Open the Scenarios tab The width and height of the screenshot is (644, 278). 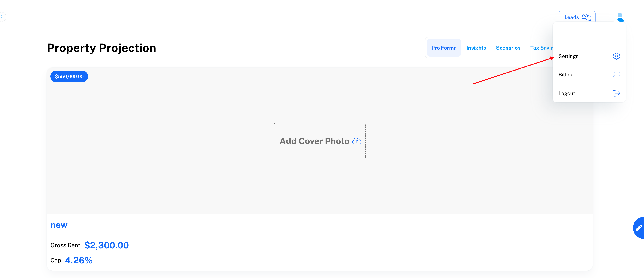click(x=508, y=48)
